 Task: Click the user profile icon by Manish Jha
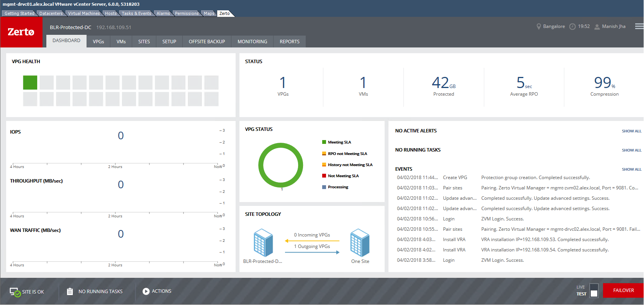click(597, 27)
